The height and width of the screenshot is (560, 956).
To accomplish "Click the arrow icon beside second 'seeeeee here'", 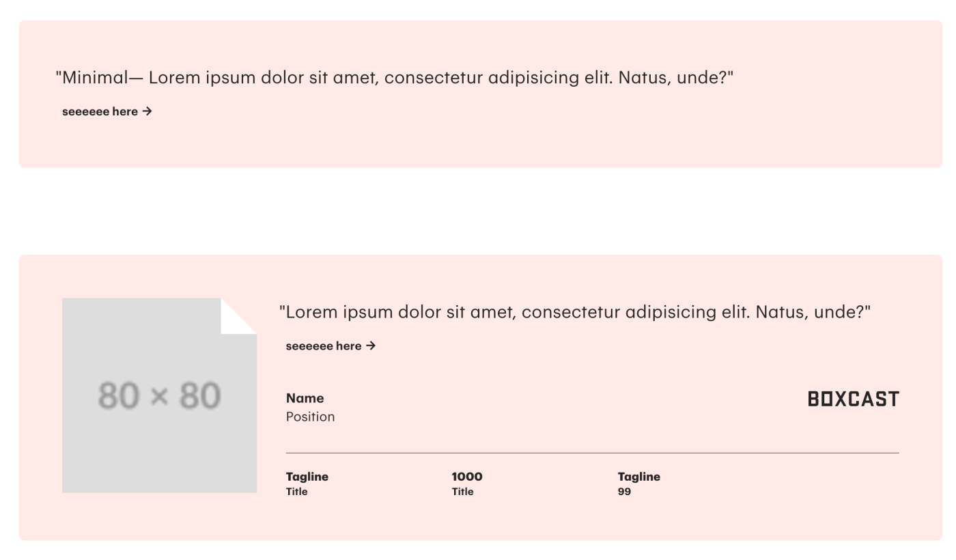I will [371, 346].
